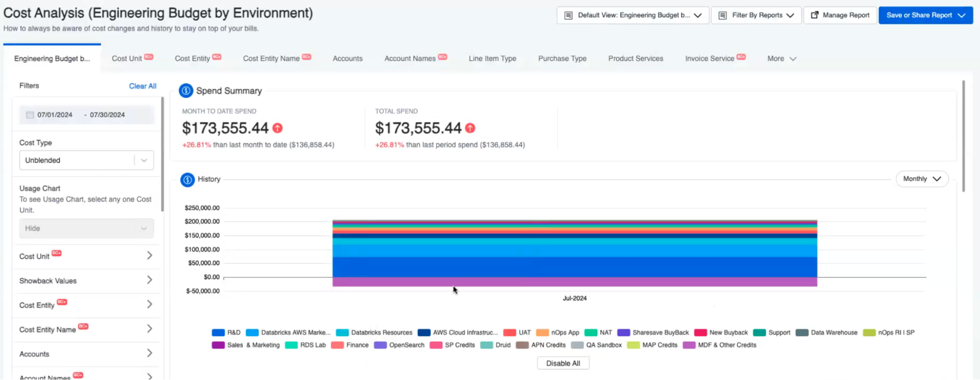Toggle Databricks Resources legend item
This screenshot has width=980, height=380.
point(375,332)
